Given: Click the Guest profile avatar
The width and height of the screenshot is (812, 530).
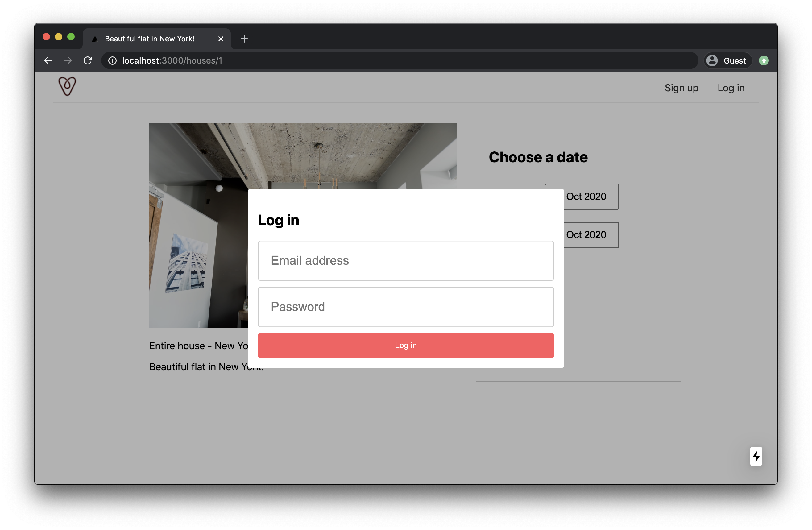Looking at the screenshot, I should [712, 60].
